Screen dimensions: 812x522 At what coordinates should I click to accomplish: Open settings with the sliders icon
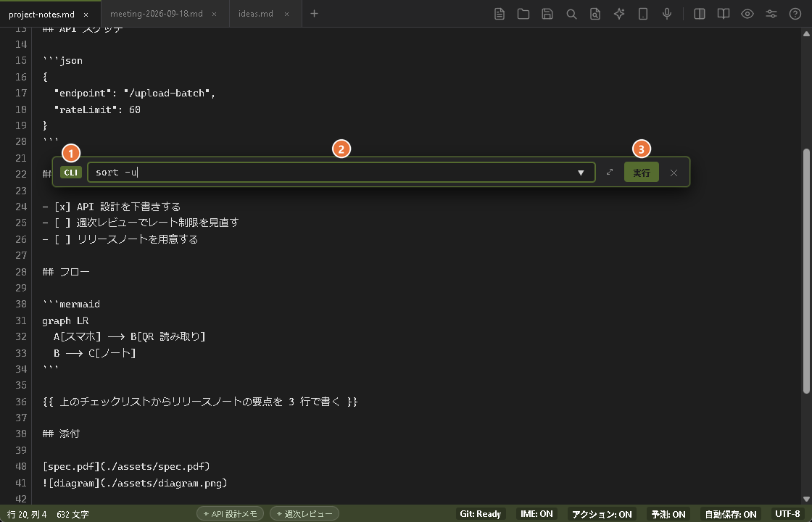pyautogui.click(x=771, y=14)
